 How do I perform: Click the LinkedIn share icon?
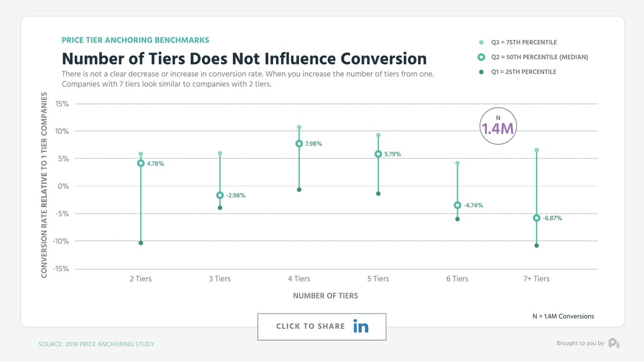pyautogui.click(x=361, y=326)
